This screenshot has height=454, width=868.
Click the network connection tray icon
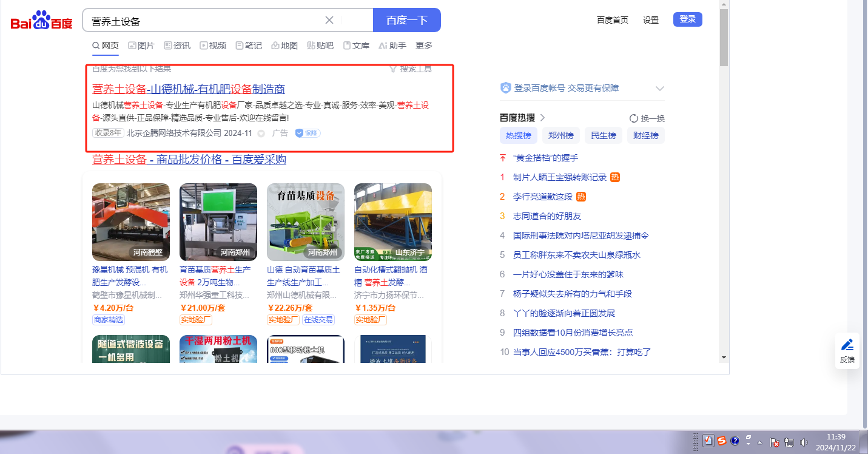coord(789,442)
